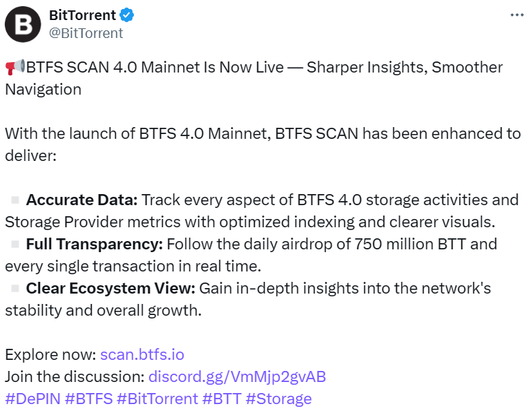Click the bold 'Clear Ecosystem View:' text
This screenshot has height=411, width=532.
111,289
